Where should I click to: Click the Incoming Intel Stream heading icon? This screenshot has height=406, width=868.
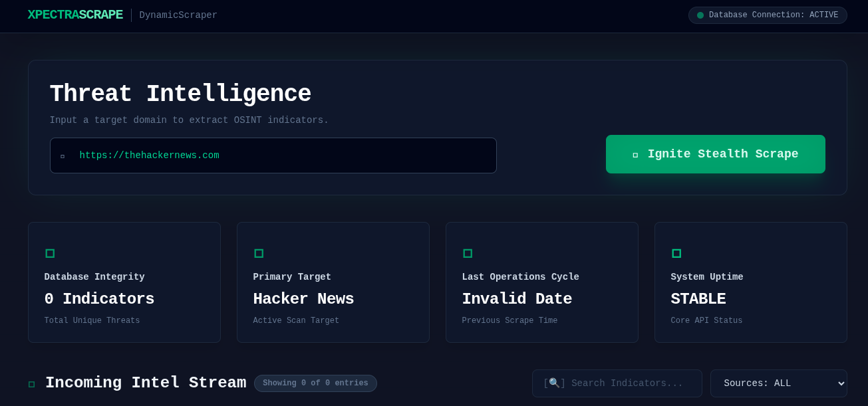tap(31, 384)
